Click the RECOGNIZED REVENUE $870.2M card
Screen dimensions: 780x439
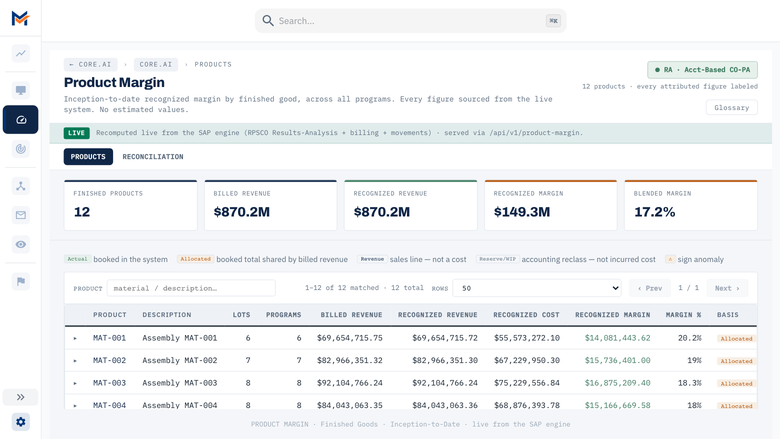coord(410,205)
